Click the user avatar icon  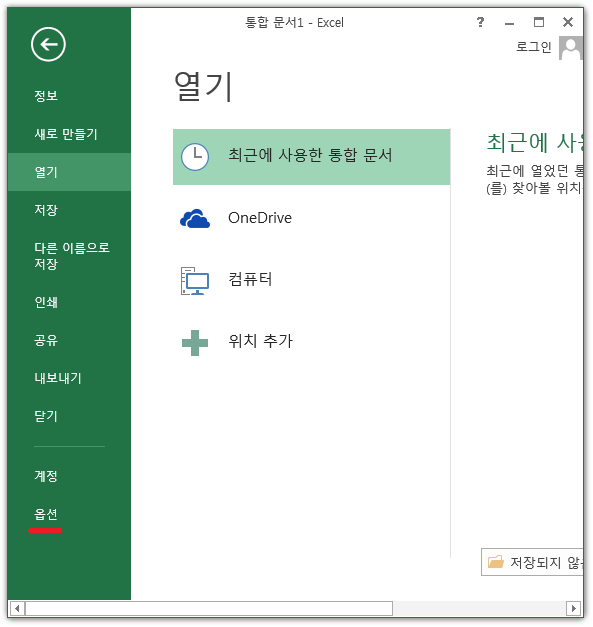pyautogui.click(x=571, y=48)
